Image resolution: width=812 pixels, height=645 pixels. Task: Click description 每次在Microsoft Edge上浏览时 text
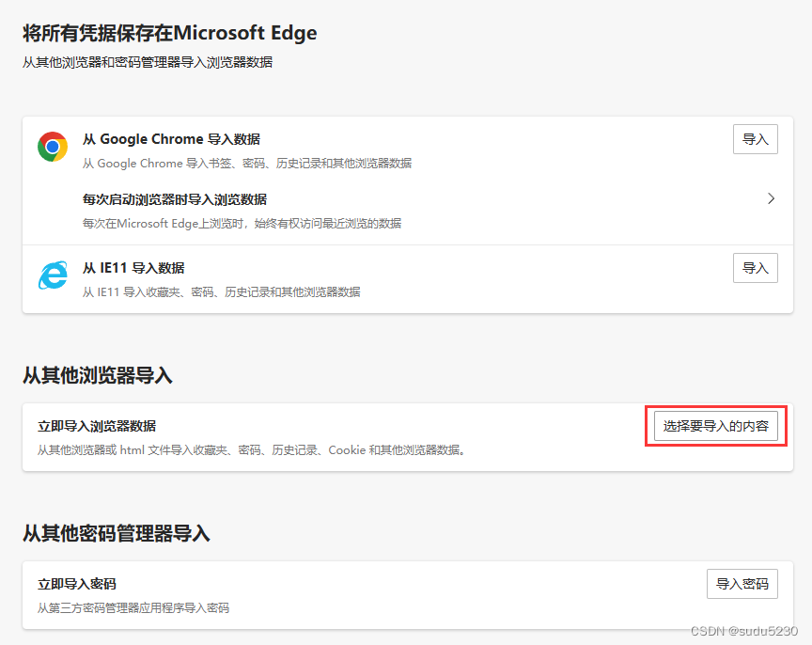pos(242,223)
